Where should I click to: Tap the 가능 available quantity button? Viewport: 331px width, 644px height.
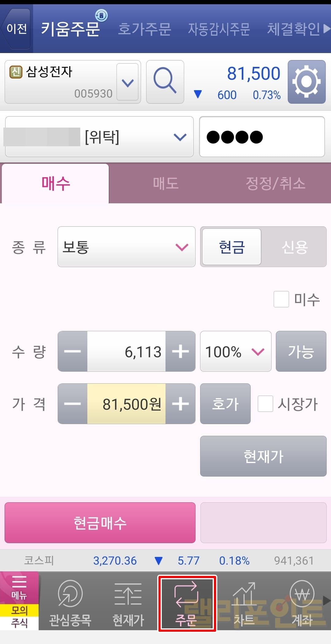[x=301, y=351]
